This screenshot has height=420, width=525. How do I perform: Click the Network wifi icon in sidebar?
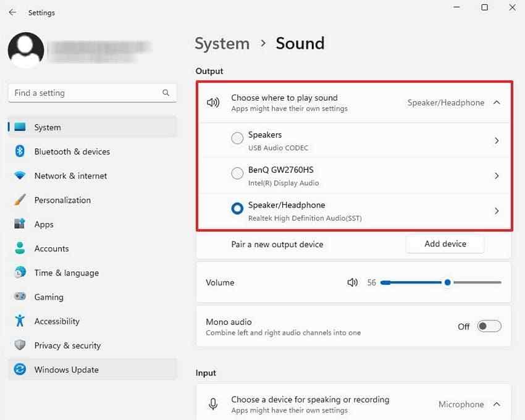20,175
